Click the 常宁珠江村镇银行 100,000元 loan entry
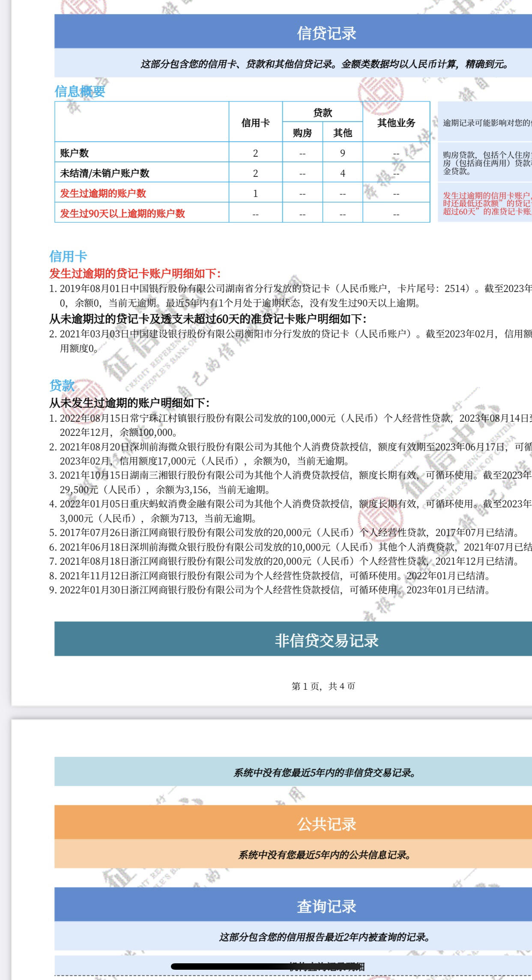532x980 pixels. click(x=290, y=425)
